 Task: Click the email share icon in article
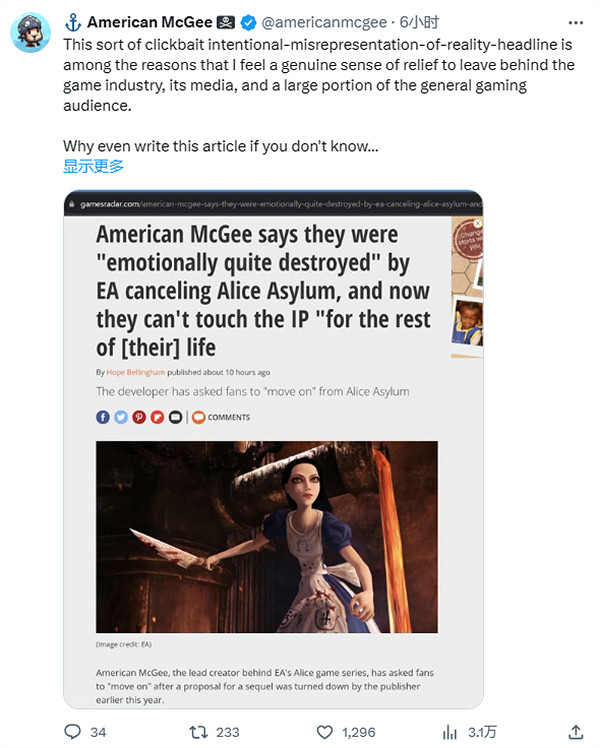[175, 417]
